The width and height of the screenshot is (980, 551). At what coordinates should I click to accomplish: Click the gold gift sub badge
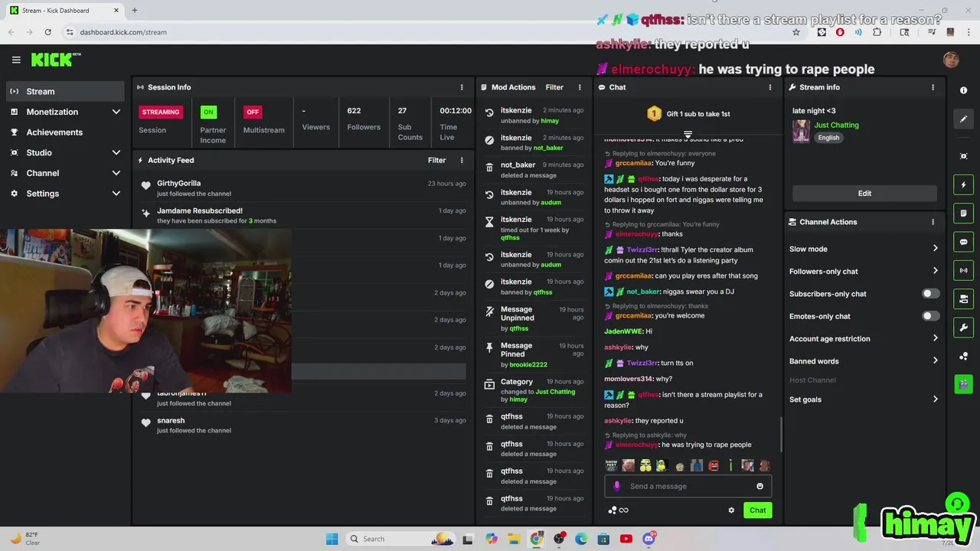[x=654, y=114]
